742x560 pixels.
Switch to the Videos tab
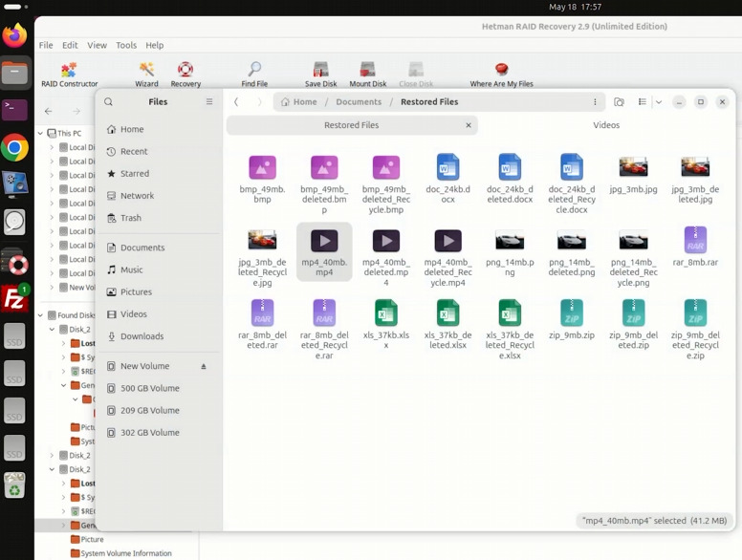coord(606,125)
